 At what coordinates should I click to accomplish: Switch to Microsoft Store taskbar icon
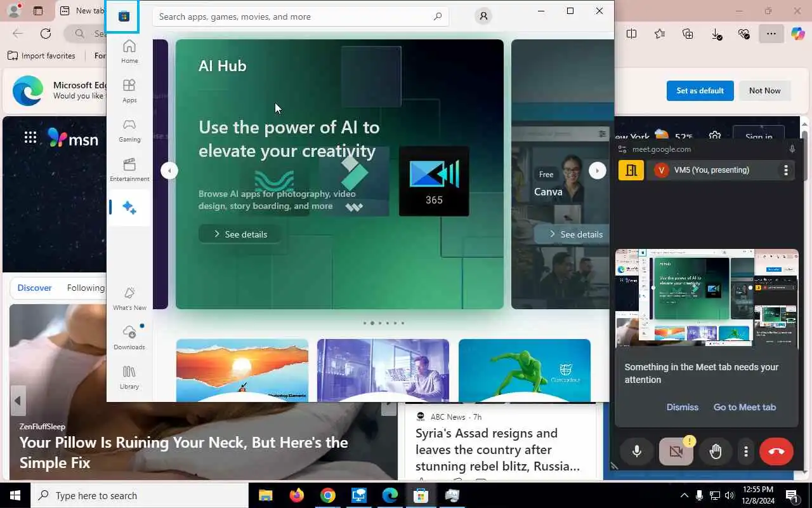(x=421, y=495)
